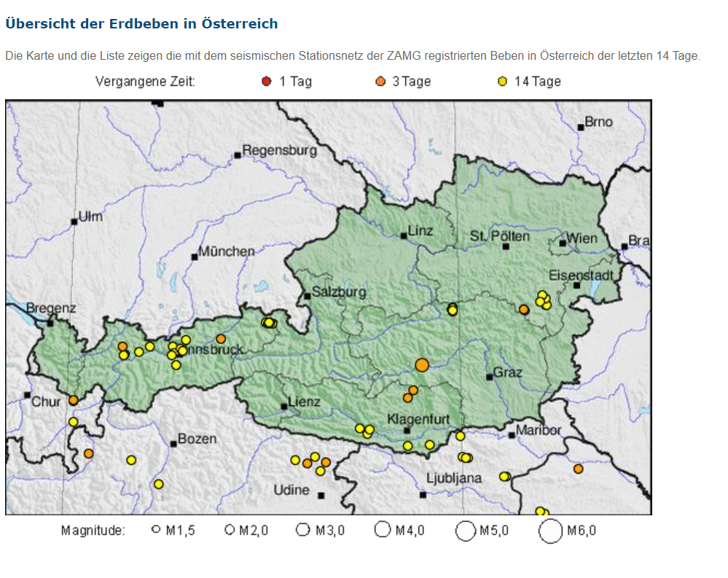Select the Graz city marker
This screenshot has height=578, width=728.
pyautogui.click(x=490, y=377)
